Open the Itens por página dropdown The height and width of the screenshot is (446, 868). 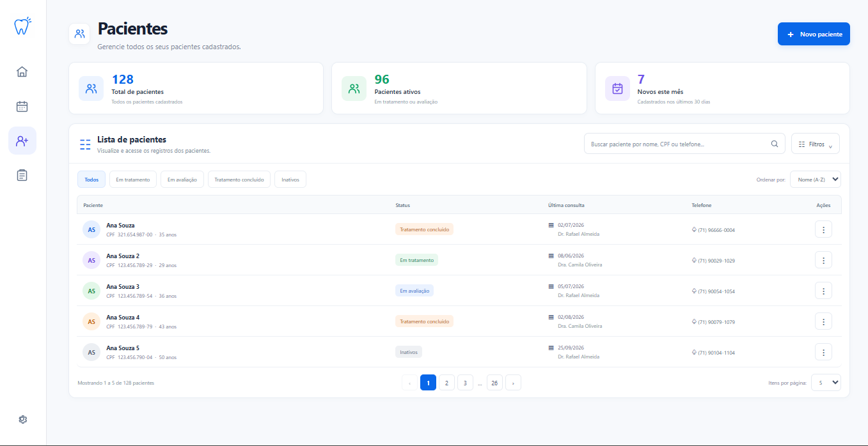pyautogui.click(x=826, y=383)
